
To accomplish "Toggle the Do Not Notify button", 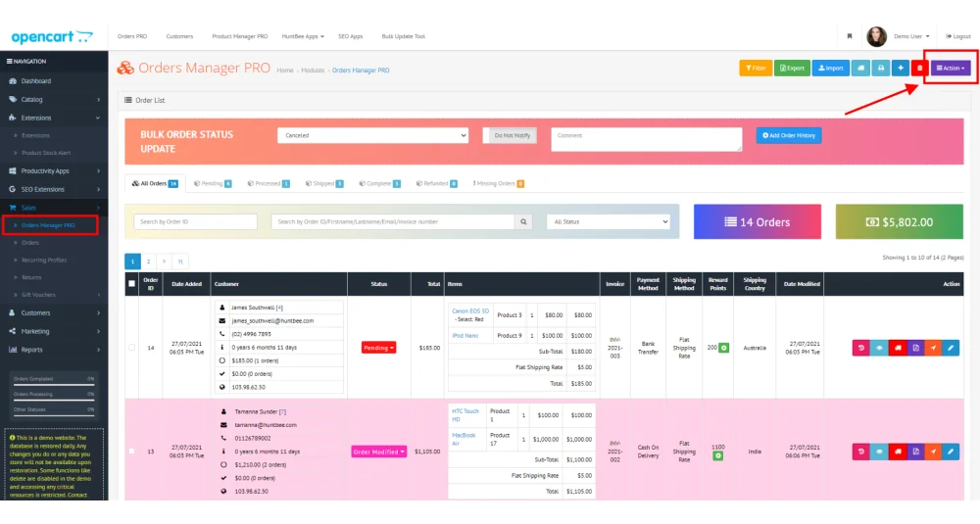I will click(x=512, y=135).
